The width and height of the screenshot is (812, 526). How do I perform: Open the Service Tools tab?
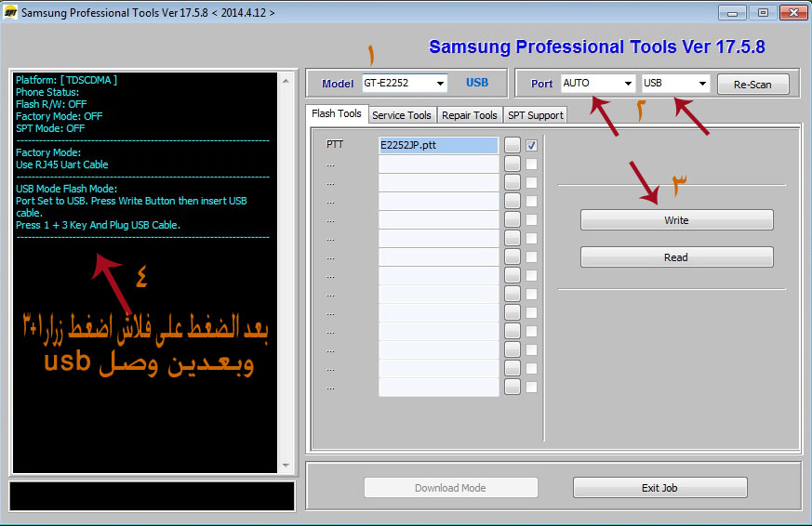point(401,115)
